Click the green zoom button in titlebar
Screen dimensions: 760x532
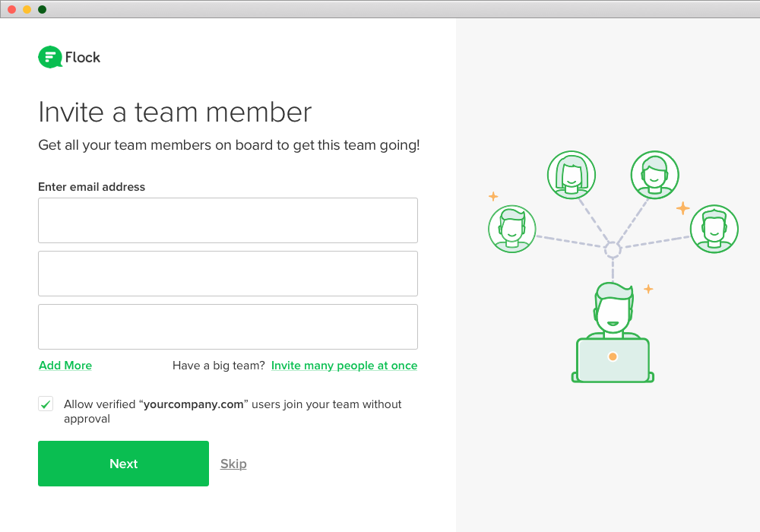tap(43, 10)
